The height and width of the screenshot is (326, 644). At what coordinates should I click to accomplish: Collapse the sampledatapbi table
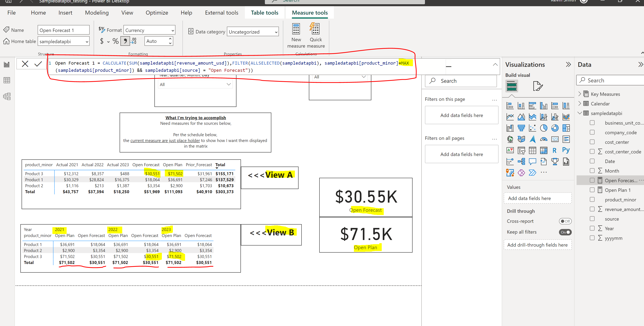(580, 113)
